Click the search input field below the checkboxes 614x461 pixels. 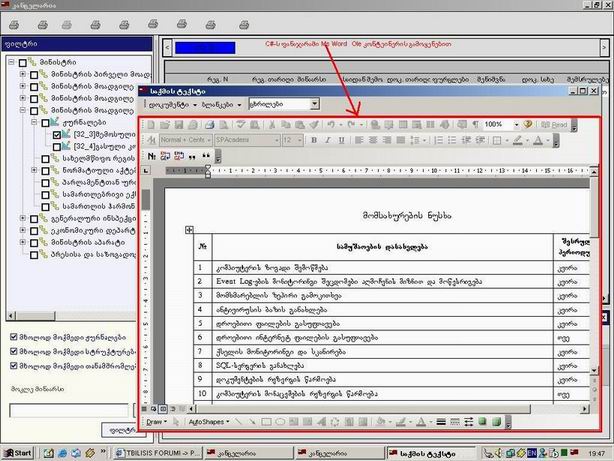[x=69, y=410]
